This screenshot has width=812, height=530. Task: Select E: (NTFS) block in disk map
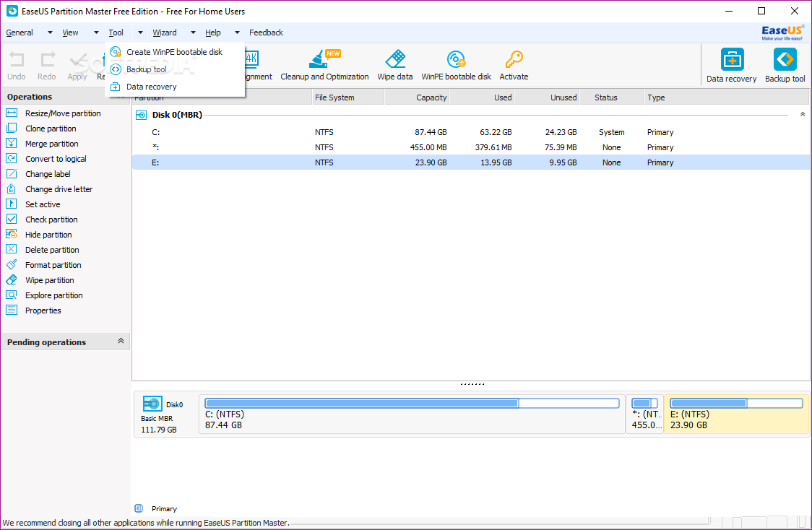[736, 414]
